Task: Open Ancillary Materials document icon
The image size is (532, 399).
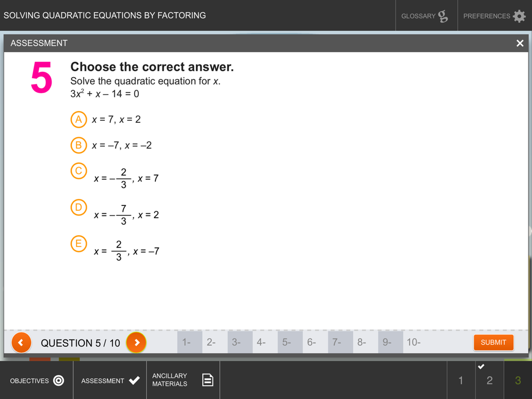Action: coord(207,380)
